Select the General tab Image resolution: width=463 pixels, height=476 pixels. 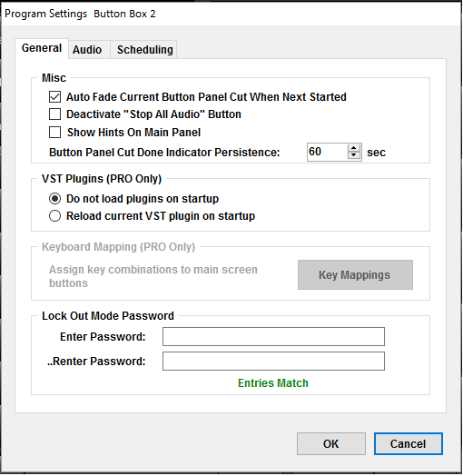[42, 48]
